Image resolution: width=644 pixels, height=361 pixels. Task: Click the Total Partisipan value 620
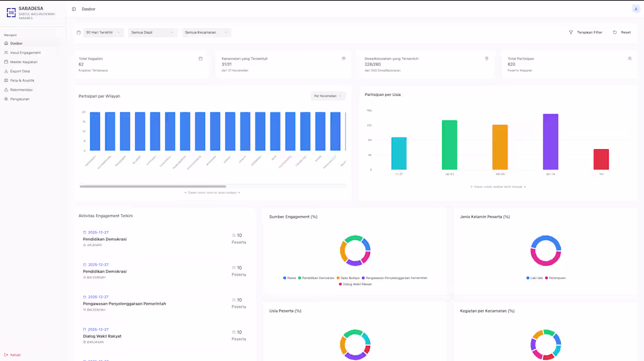(511, 64)
